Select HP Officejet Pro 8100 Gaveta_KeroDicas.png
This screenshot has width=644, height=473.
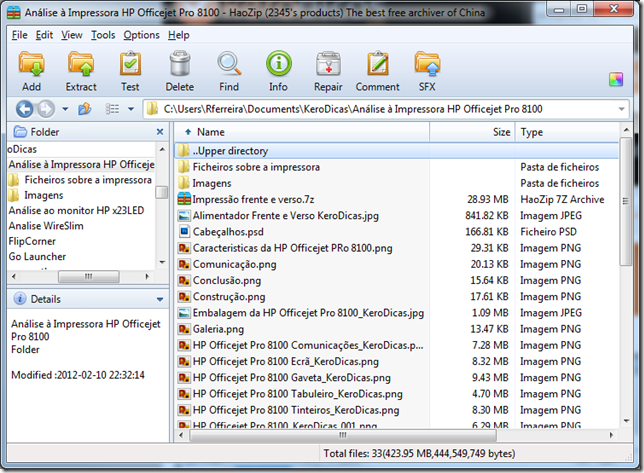tap(397, 378)
